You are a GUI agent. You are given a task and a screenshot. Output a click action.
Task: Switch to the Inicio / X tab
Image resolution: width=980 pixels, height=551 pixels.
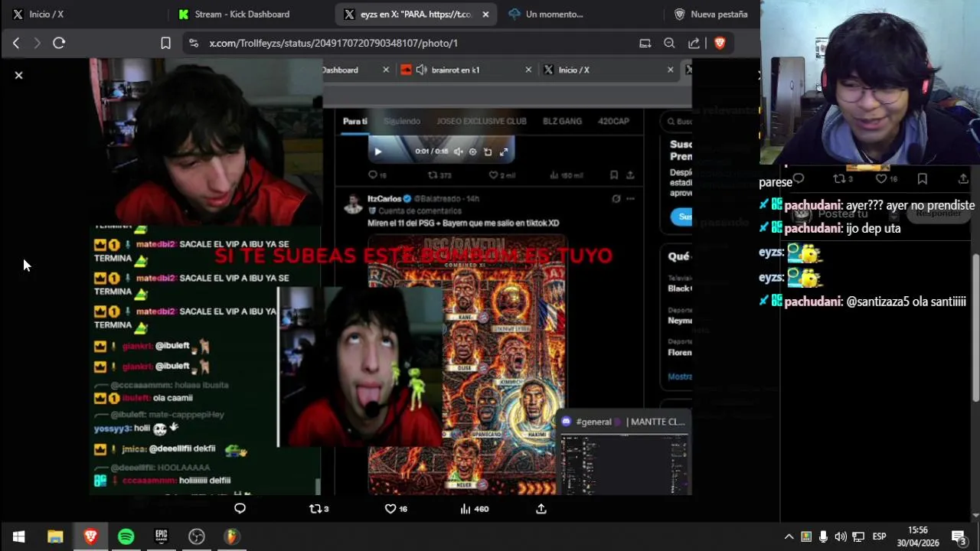click(x=46, y=14)
